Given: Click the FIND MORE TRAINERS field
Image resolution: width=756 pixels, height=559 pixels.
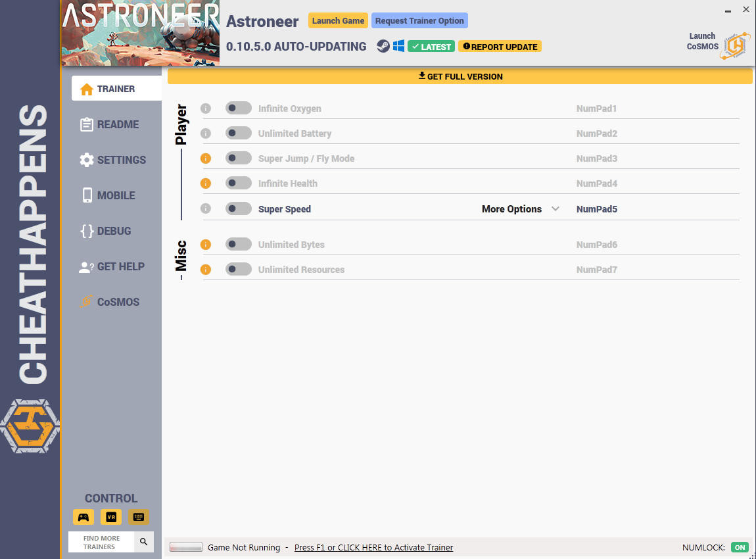Looking at the screenshot, I should coord(101,542).
